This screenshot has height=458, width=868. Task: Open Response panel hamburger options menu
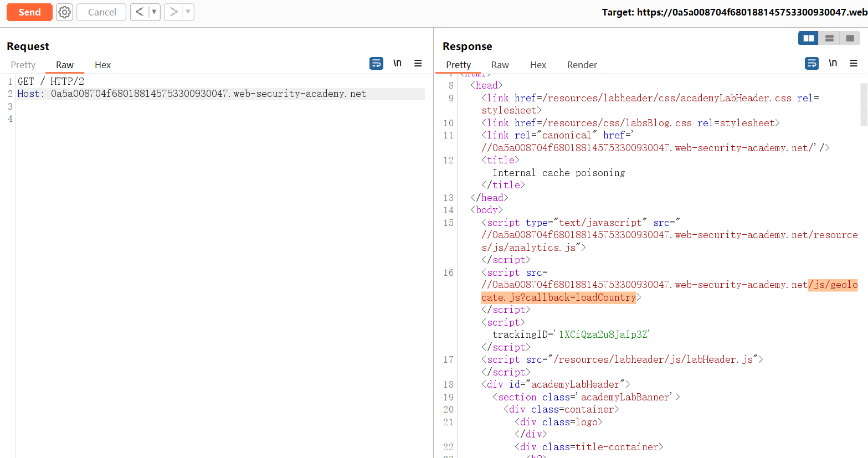click(854, 64)
